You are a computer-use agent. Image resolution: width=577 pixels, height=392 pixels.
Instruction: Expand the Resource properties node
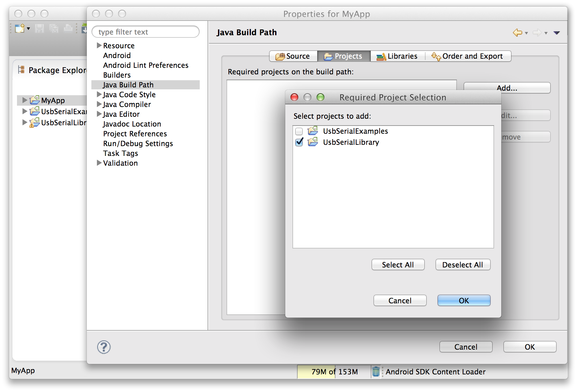(x=99, y=45)
